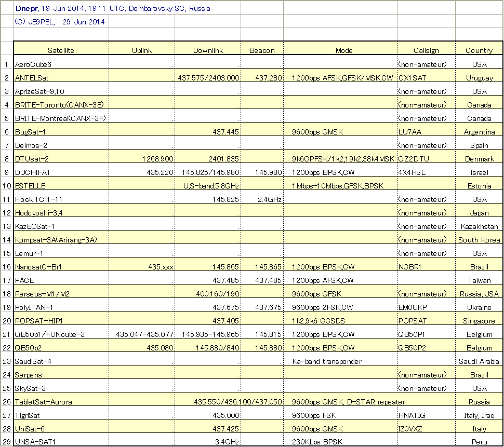This screenshot has width=504, height=447.
Task: Select uplink 1268.900 cell
Action: [x=142, y=156]
